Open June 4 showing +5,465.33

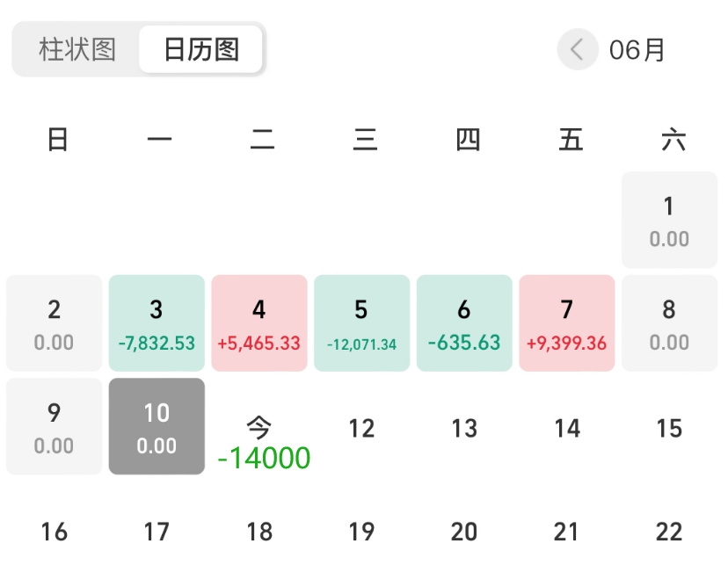[x=259, y=323]
